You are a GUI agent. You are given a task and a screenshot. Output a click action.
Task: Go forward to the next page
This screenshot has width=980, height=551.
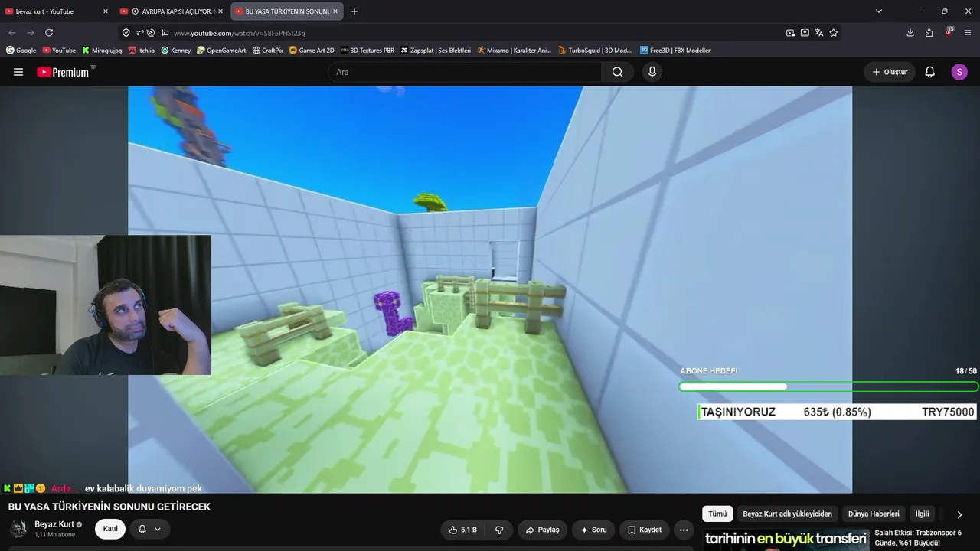pos(31,33)
